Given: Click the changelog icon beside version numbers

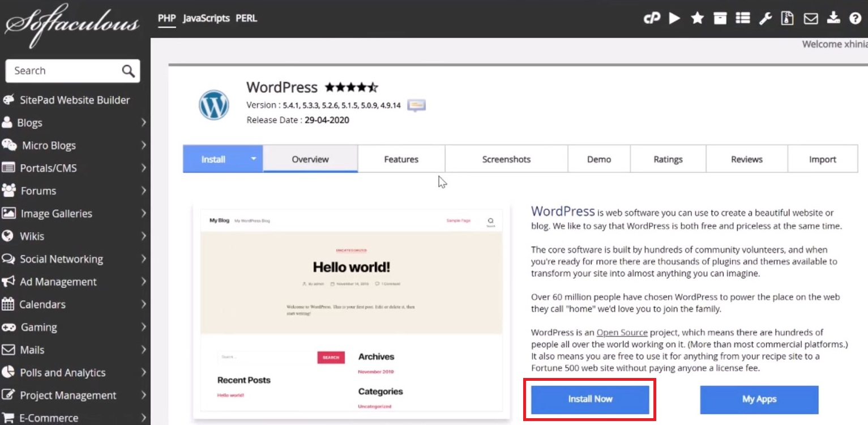Looking at the screenshot, I should click(x=416, y=105).
